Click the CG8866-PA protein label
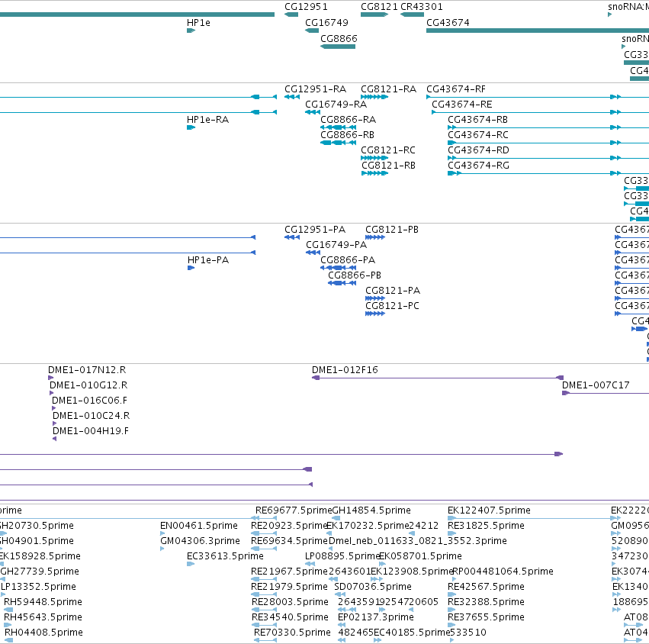This screenshot has height=644, width=649. (x=348, y=260)
